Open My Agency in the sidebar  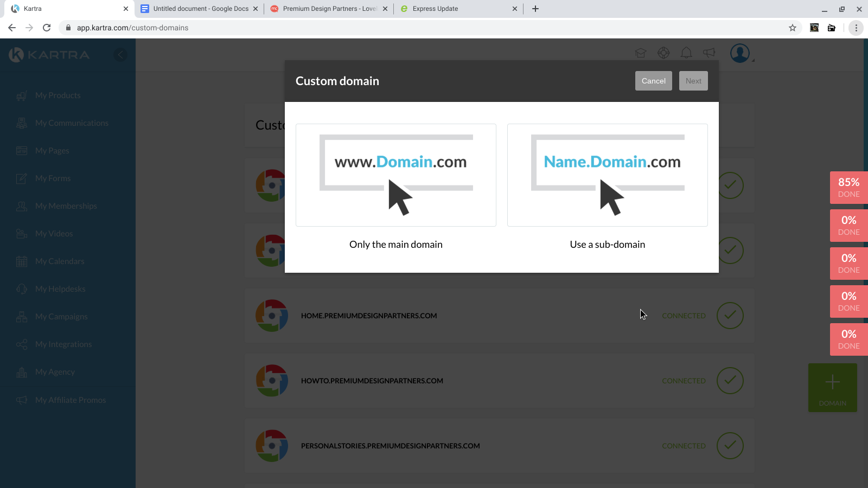pos(55,372)
